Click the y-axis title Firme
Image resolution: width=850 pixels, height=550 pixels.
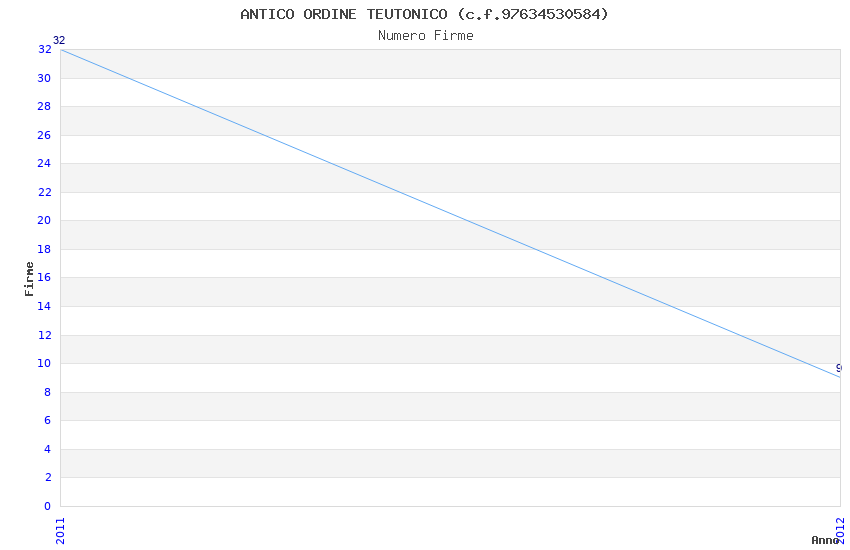[29, 279]
